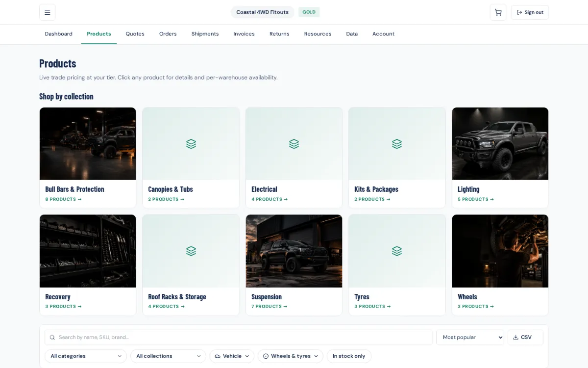Open Suspension 7 products link
This screenshot has height=368, width=588.
270,306
